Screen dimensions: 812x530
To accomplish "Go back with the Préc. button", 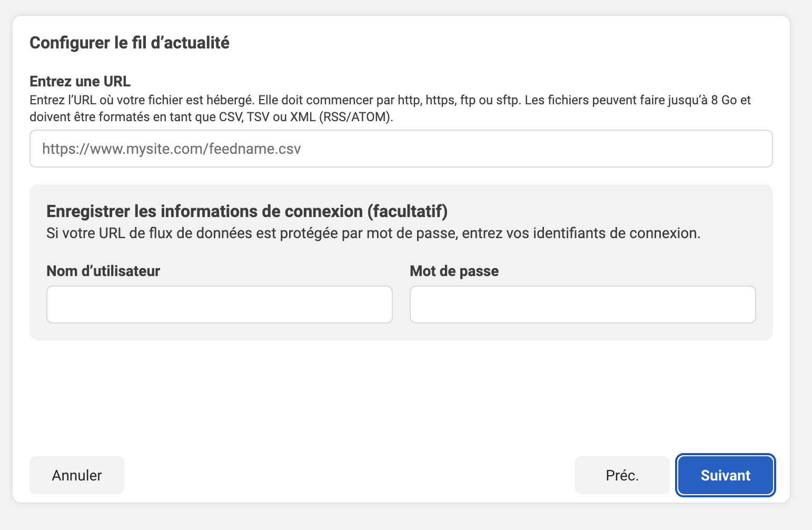I will 622,475.
